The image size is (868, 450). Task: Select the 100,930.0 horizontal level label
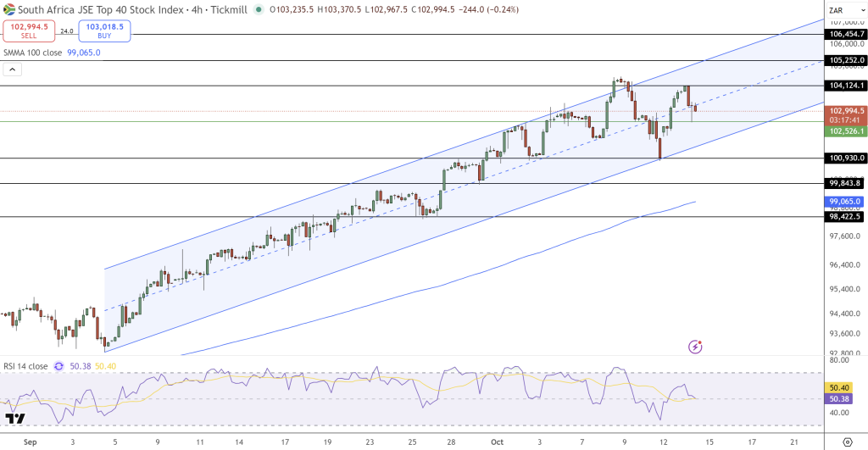point(846,158)
